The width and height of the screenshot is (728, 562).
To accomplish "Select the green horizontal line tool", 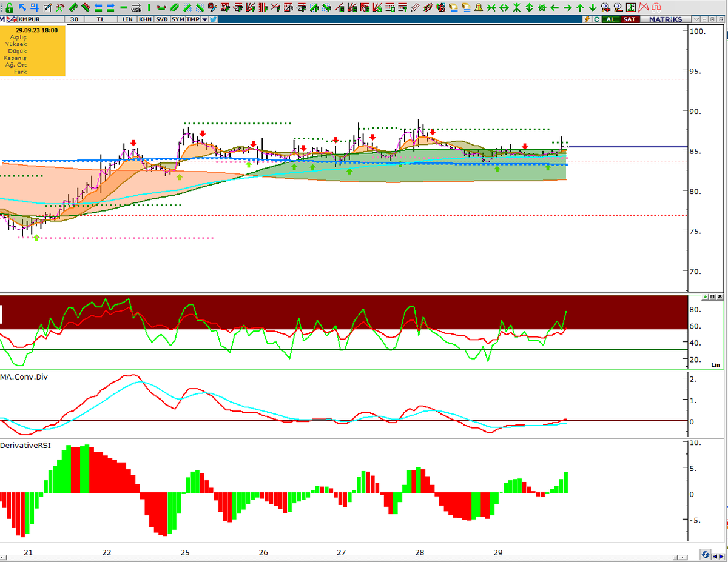I will (124, 8).
